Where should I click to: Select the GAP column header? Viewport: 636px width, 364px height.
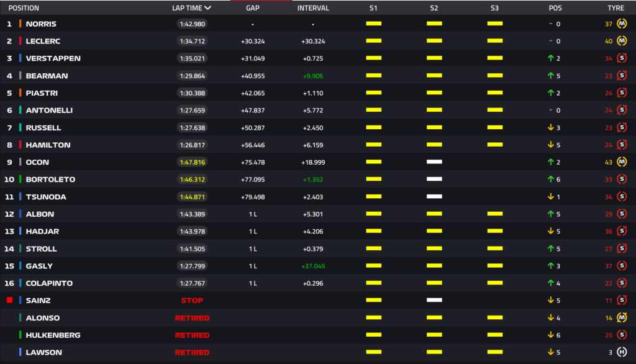(x=253, y=8)
